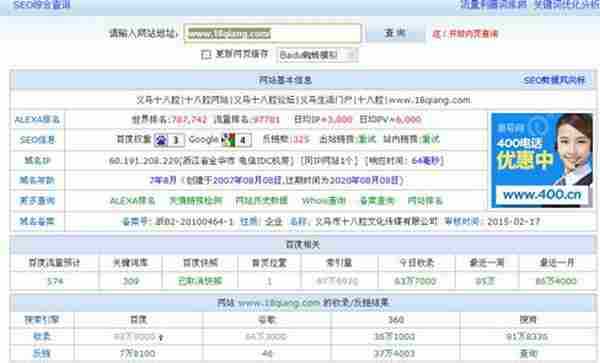600x363 pixels.
Task: Click Baidu traffic estimate value 574
Action: coord(55,282)
